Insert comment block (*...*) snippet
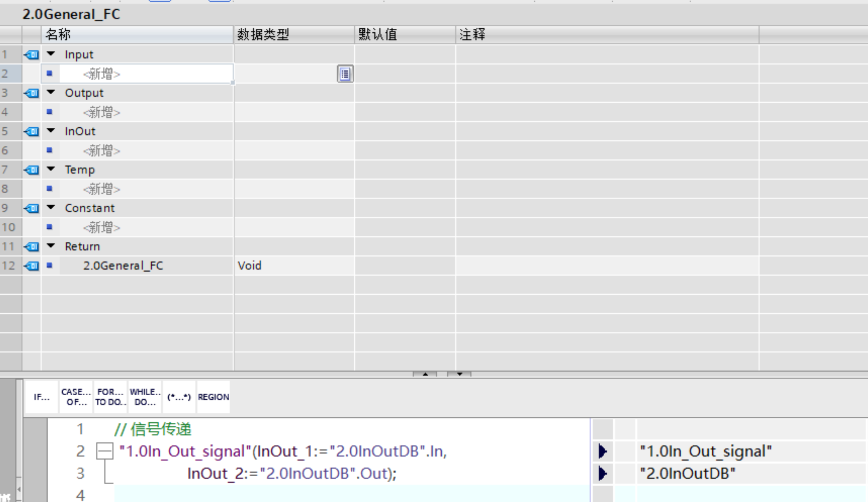This screenshot has width=868, height=502. coord(179,397)
